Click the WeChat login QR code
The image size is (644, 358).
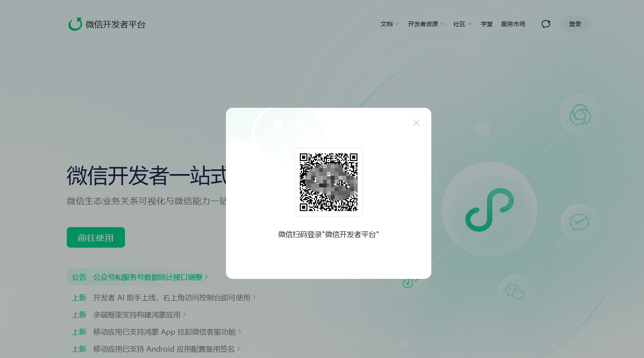click(329, 182)
